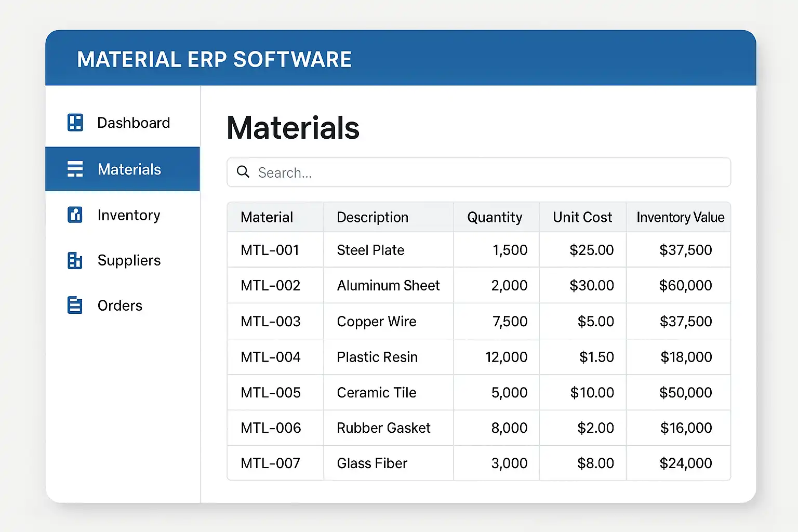Click the Inventory sidebar icon
Viewport: 798px width, 532px height.
coord(75,215)
